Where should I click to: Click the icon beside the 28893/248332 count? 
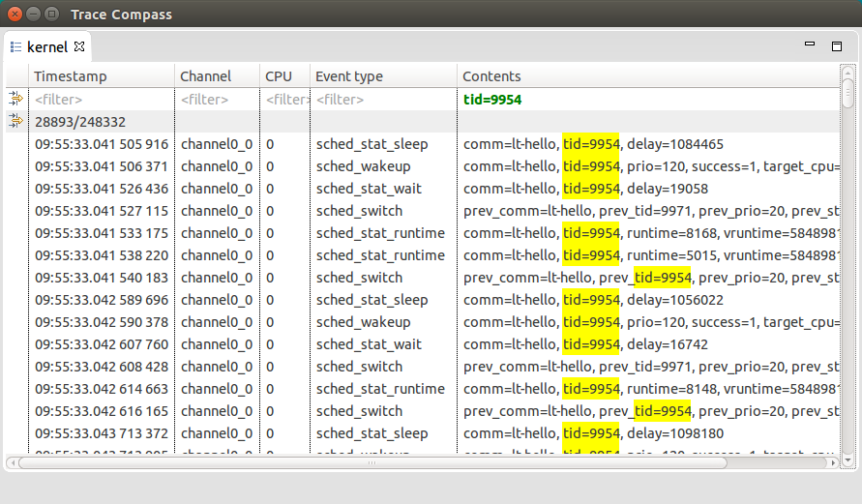(15, 121)
